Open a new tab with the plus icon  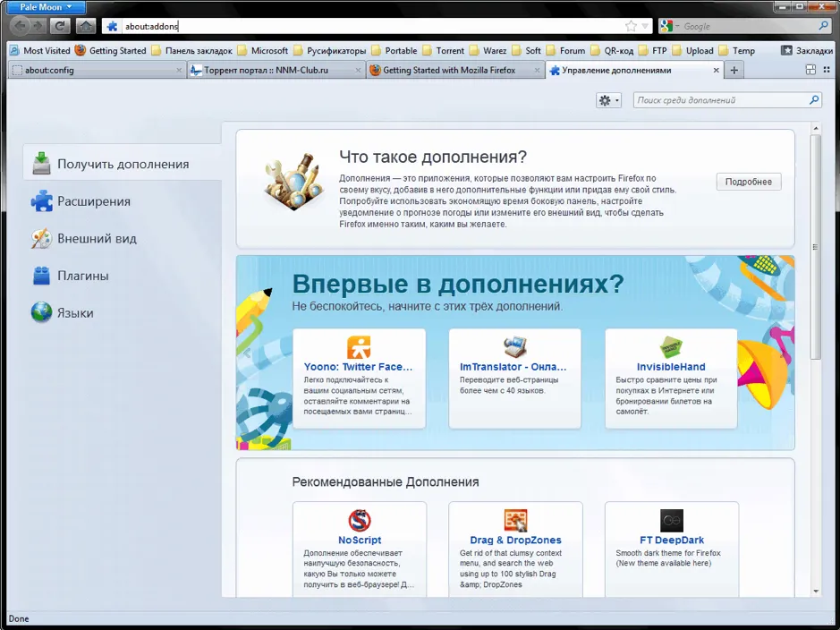click(x=734, y=70)
